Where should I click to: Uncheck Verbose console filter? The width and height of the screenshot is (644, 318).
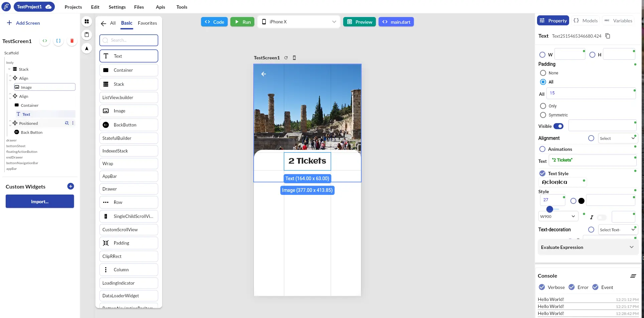tap(542, 287)
